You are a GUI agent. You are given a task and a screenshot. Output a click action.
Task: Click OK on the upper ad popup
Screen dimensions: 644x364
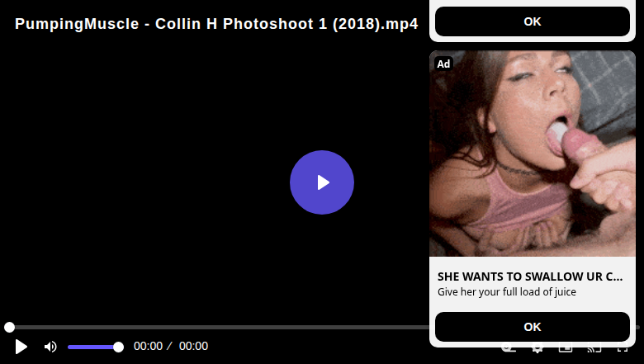(533, 21)
